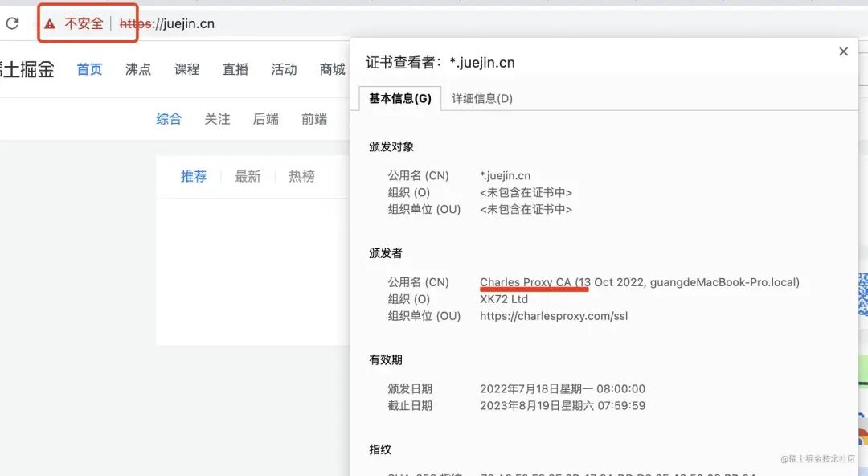Switch to the 详细信息(D) tab
The width and height of the screenshot is (868, 476).
[482, 99]
